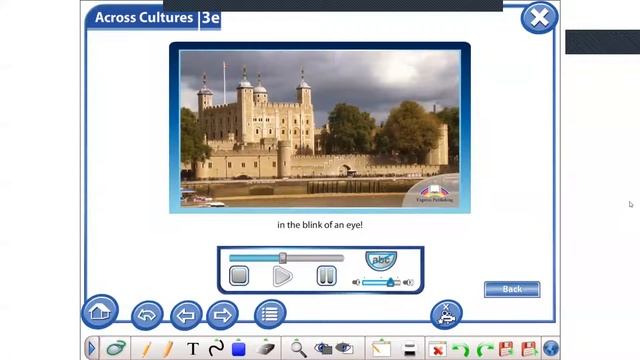Select the eraser tool
The height and width of the screenshot is (360, 640).
coord(266,349)
